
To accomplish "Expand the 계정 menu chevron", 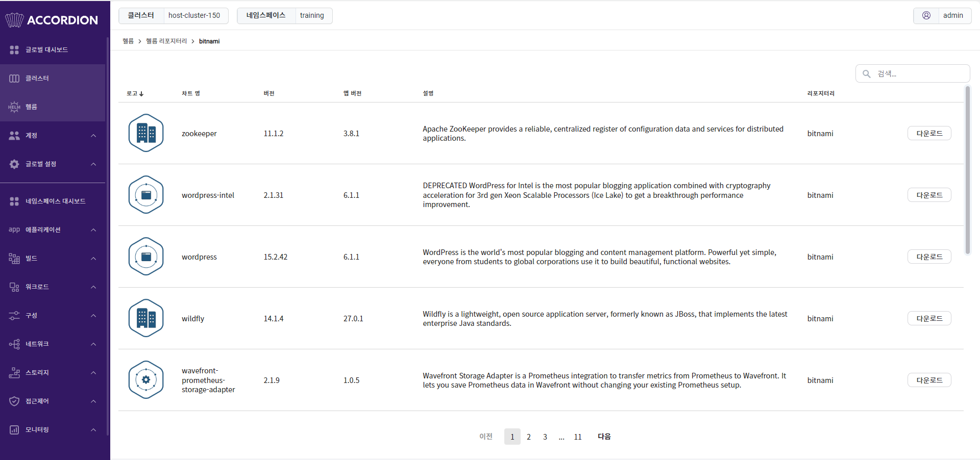I will coord(93,136).
